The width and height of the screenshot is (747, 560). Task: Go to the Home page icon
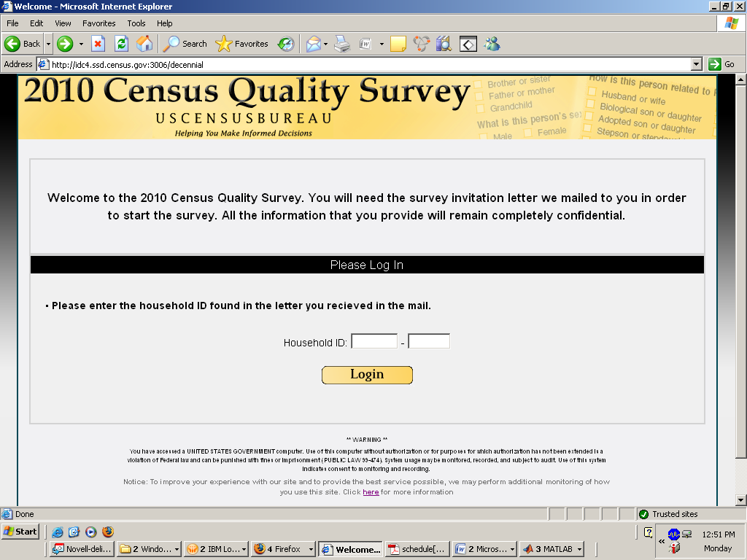[144, 44]
